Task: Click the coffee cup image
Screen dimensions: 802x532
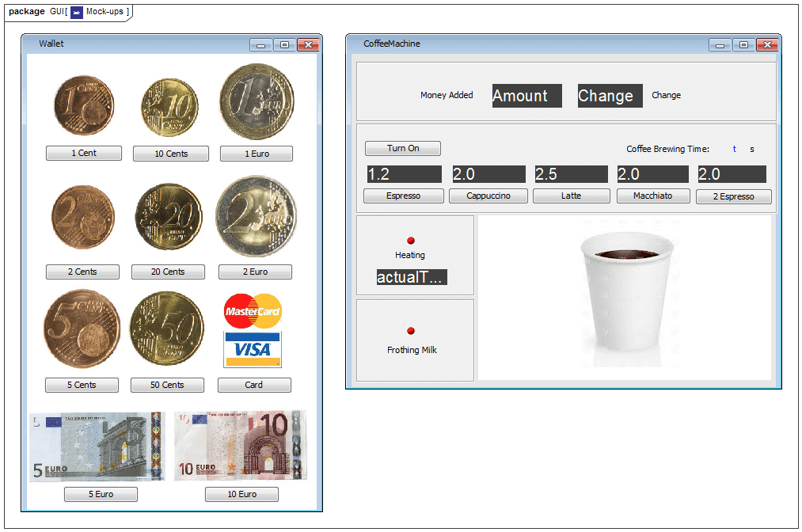Action: [x=627, y=293]
